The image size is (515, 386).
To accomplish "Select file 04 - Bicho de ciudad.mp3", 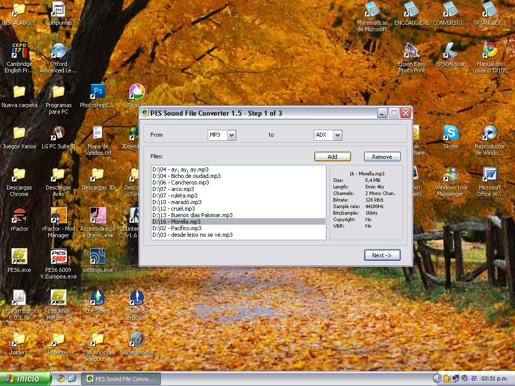I will tap(238, 176).
